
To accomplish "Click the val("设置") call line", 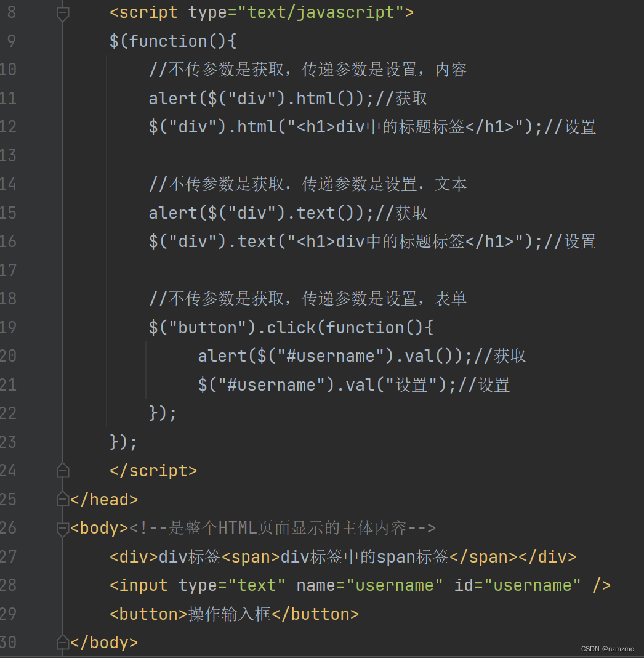I will 353,385.
